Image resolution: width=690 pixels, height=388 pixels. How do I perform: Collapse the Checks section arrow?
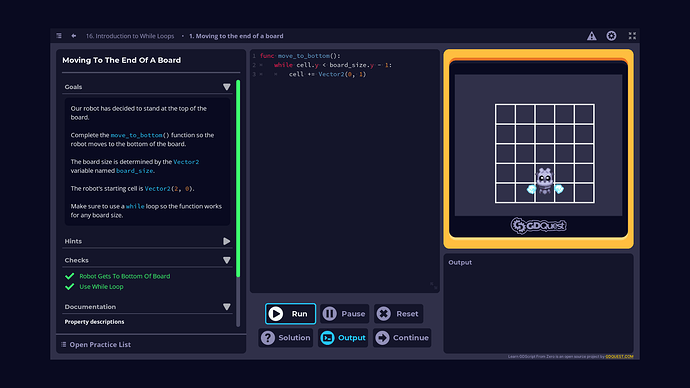[x=227, y=260]
